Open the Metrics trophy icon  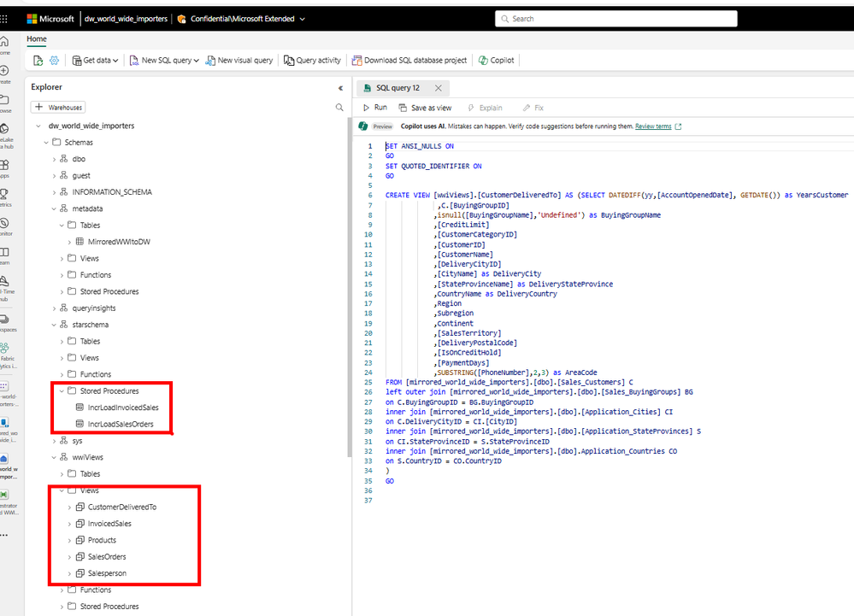(4, 193)
